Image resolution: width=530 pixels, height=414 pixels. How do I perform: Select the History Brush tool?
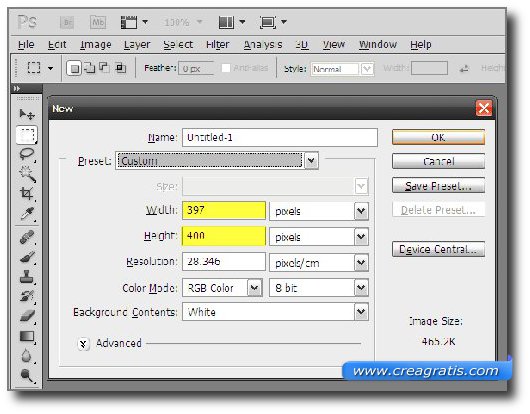click(x=27, y=296)
